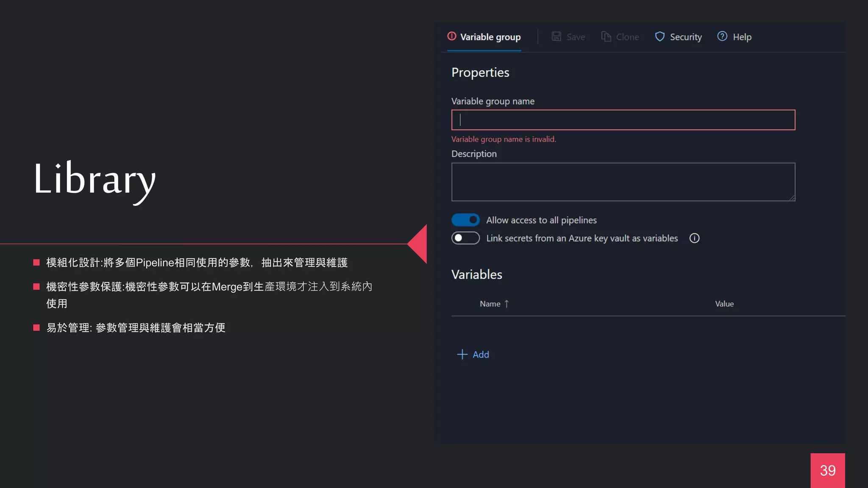Open the Variable group tab
This screenshot has width=868, height=488.
490,37
